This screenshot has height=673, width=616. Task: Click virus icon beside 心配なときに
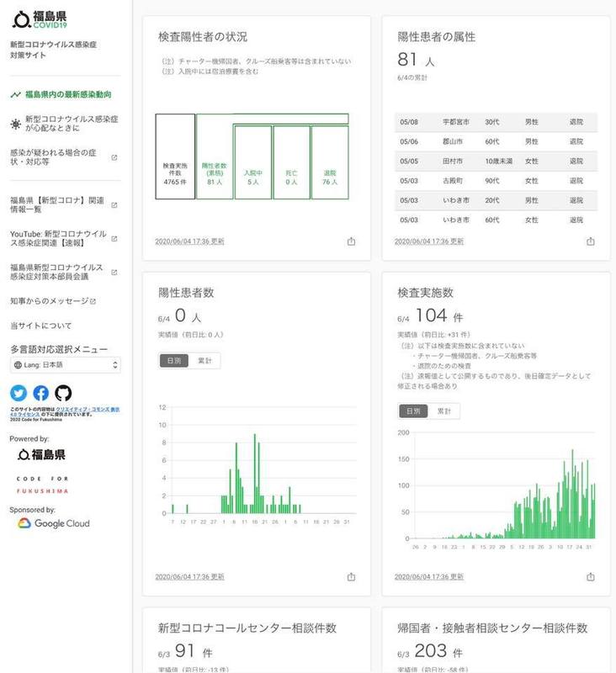[x=15, y=124]
